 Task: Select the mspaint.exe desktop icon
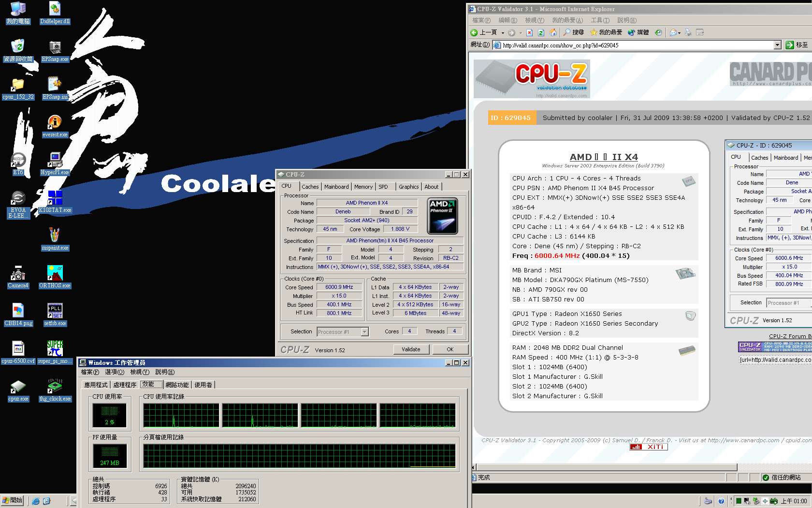coord(55,239)
